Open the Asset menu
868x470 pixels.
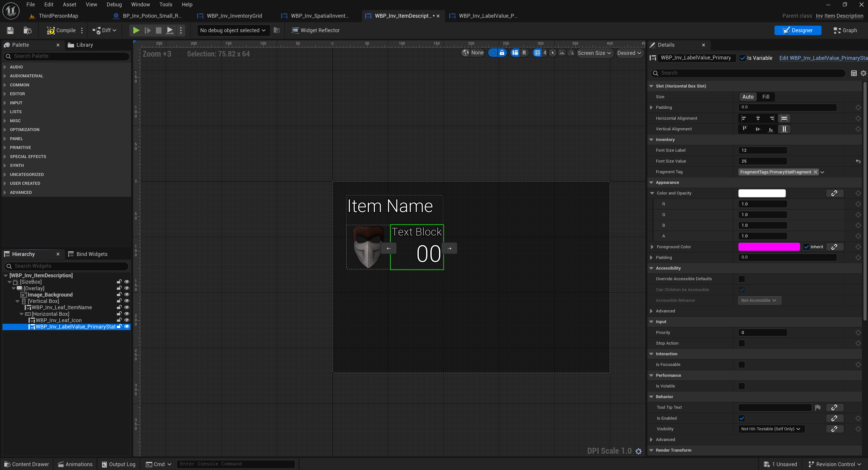[x=69, y=4]
